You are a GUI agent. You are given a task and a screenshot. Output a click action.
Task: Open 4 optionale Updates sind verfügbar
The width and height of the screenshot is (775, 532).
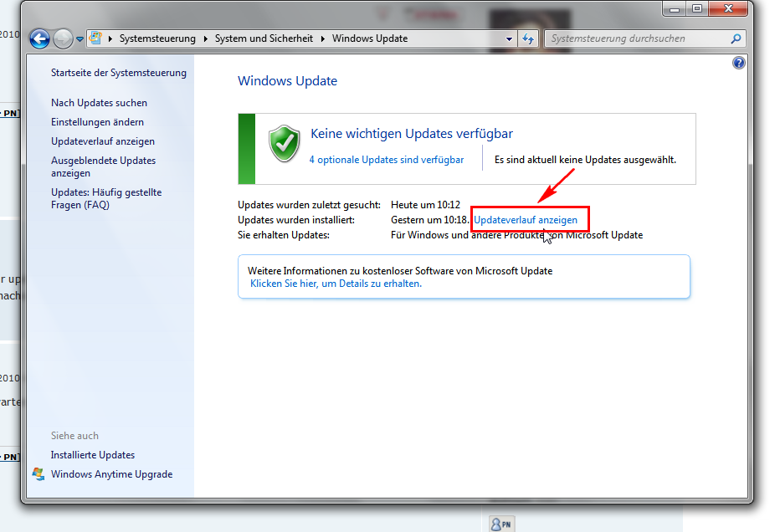[x=387, y=160]
